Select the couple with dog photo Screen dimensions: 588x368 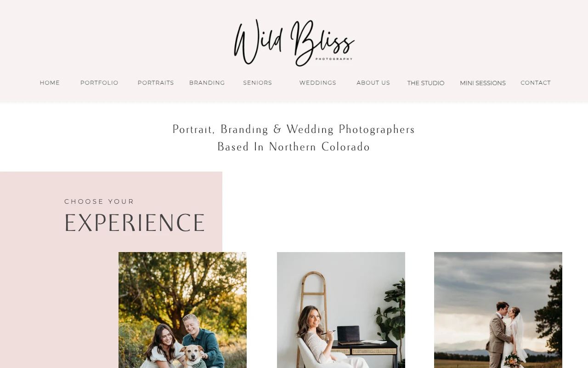(182, 310)
